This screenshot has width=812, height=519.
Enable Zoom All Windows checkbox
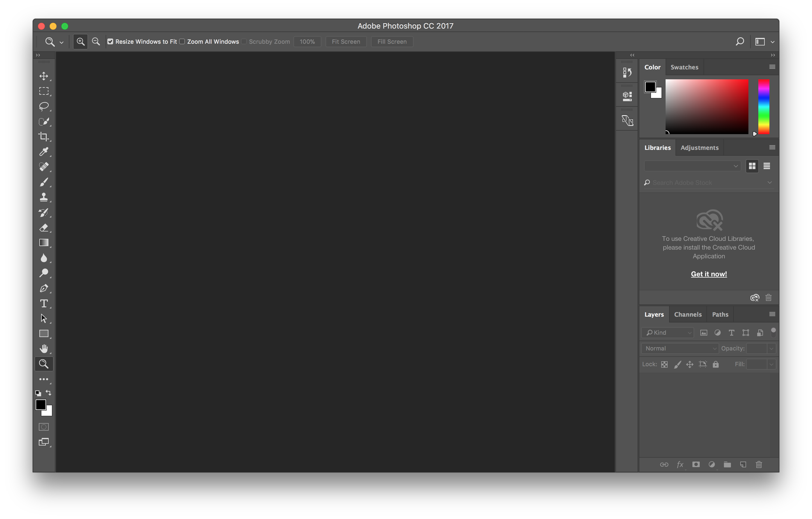pyautogui.click(x=182, y=41)
